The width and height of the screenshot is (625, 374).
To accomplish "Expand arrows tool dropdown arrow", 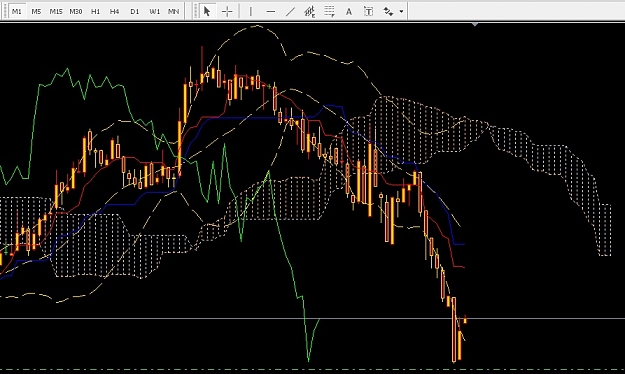I will point(401,11).
